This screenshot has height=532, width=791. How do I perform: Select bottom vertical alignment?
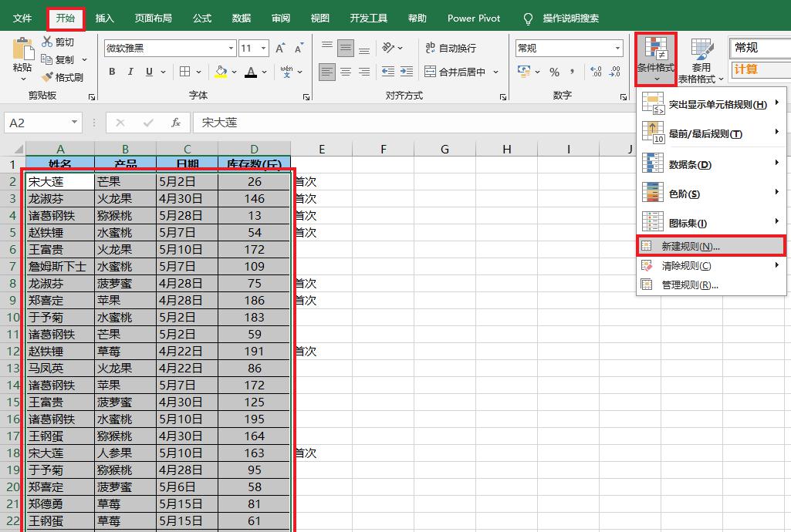pos(364,49)
